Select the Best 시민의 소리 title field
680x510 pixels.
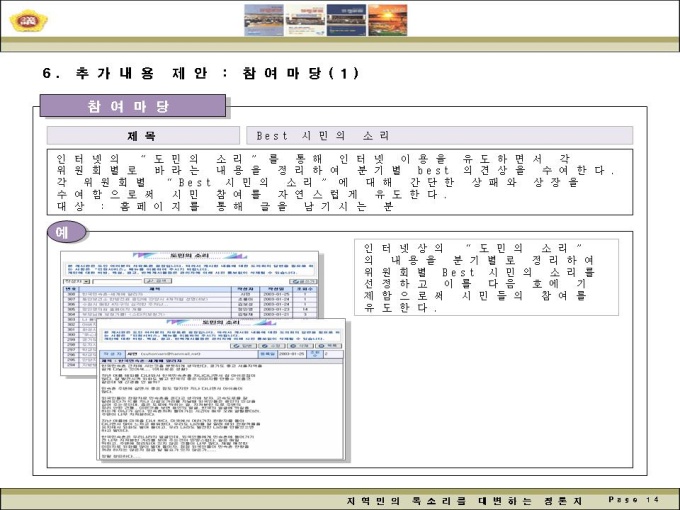pos(439,136)
